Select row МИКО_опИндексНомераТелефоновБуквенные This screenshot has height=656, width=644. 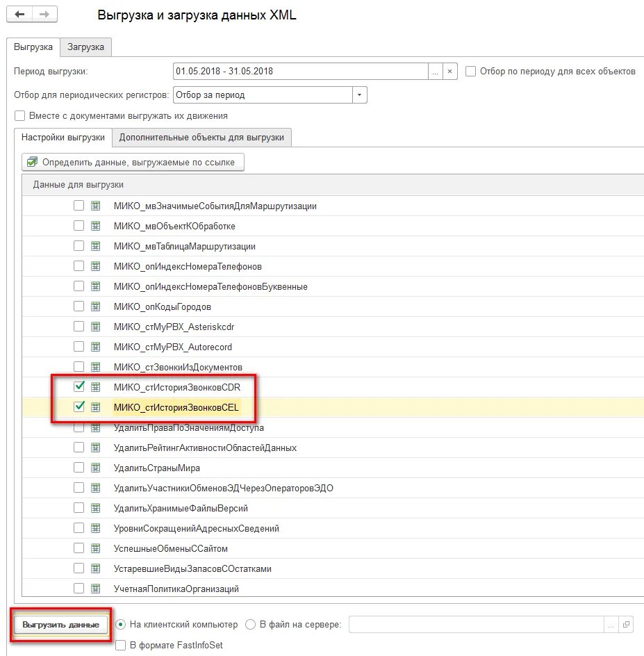(x=333, y=286)
